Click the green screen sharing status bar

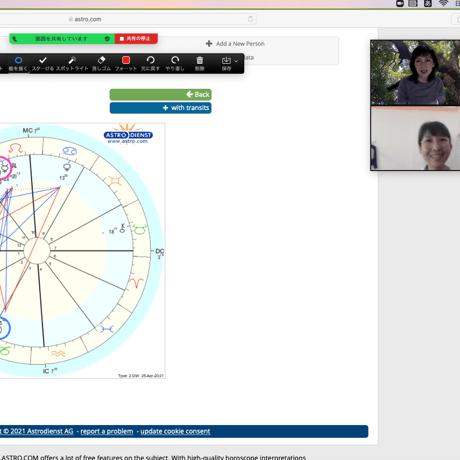pyautogui.click(x=62, y=39)
